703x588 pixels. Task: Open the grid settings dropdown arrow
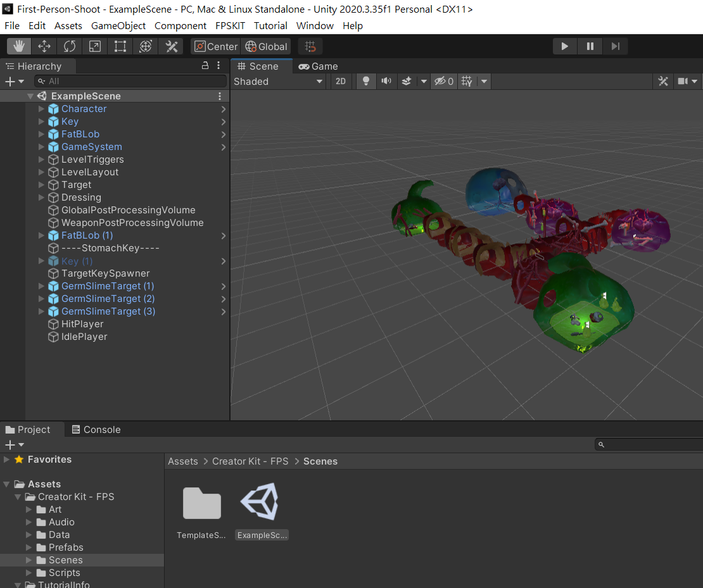pyautogui.click(x=484, y=81)
